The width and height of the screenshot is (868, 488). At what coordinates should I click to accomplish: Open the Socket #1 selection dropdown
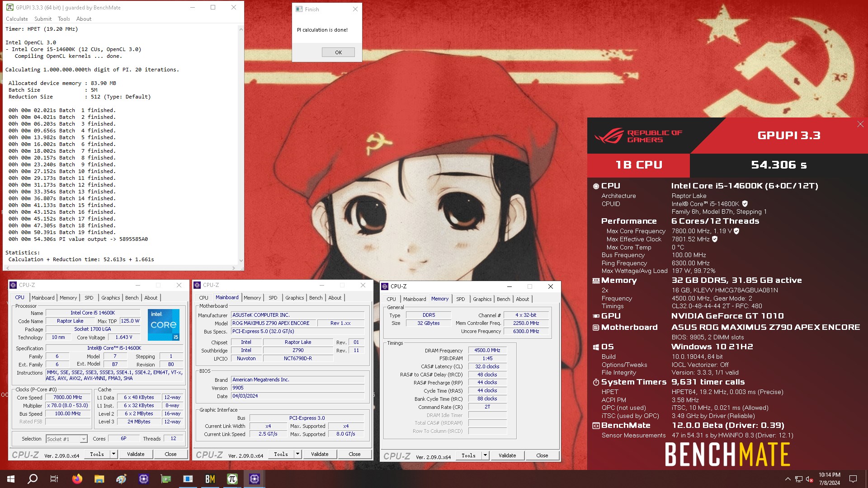(x=84, y=439)
